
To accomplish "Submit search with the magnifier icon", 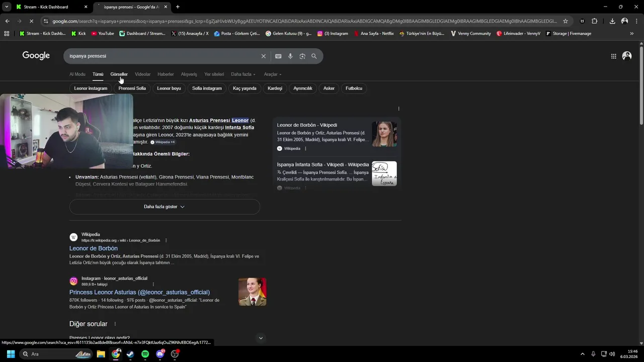I will 314,56.
